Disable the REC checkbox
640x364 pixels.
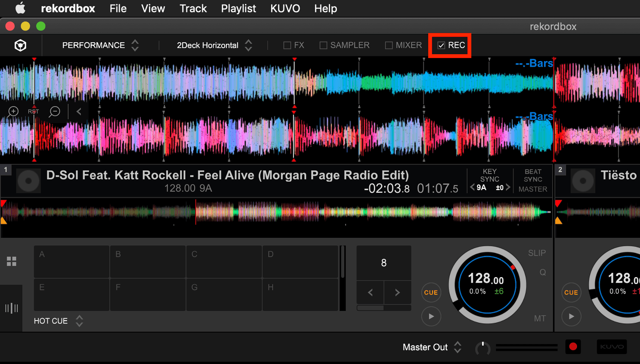point(441,45)
